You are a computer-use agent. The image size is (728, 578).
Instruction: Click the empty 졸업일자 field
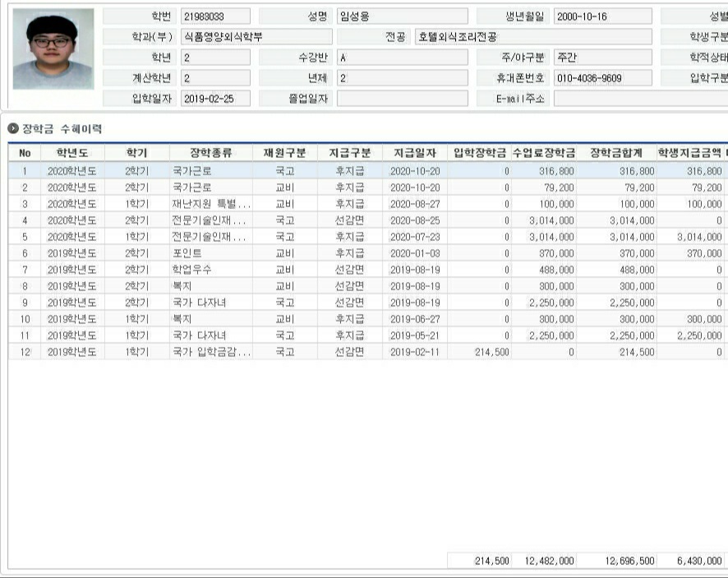point(402,99)
